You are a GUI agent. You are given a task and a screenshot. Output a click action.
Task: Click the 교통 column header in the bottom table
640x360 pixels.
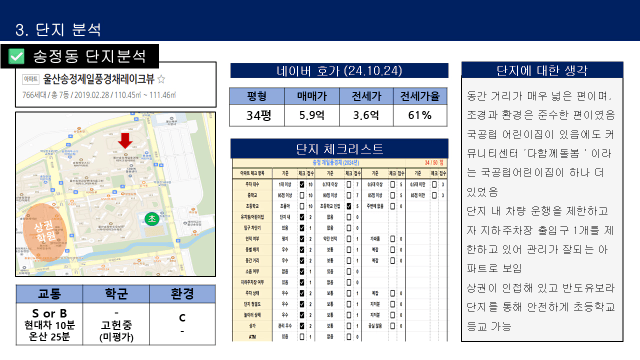pos(49,294)
